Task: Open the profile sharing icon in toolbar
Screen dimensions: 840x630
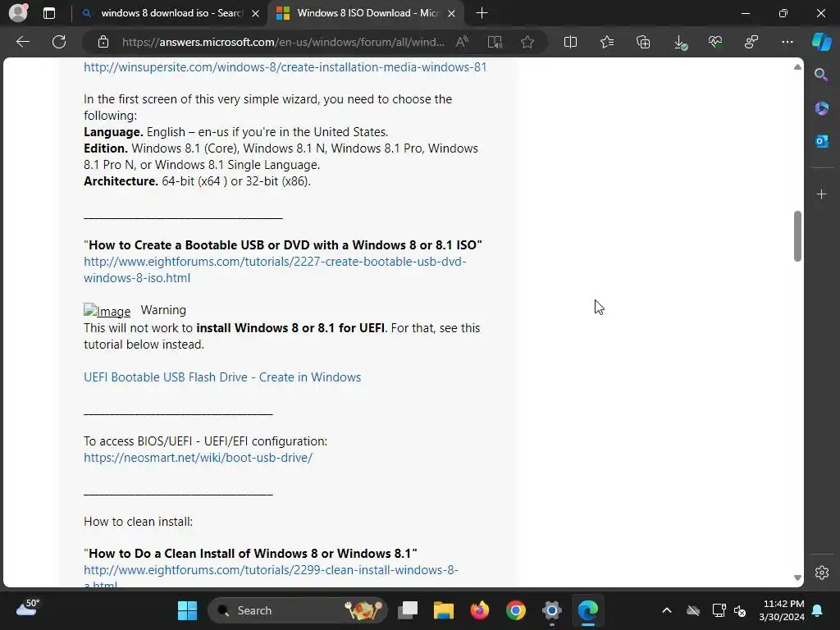Action: (751, 42)
